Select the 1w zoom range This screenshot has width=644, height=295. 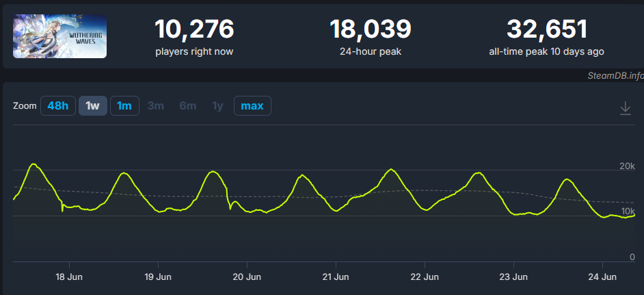[93, 105]
